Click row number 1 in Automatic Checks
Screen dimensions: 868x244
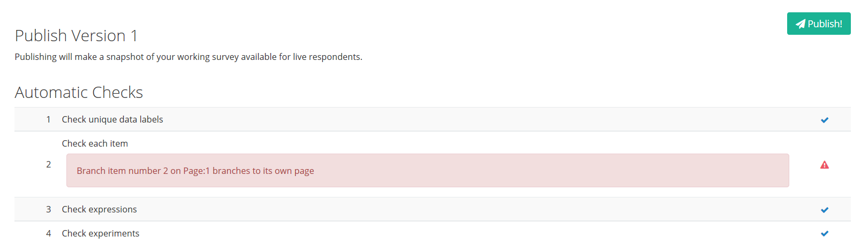pyautogui.click(x=48, y=119)
